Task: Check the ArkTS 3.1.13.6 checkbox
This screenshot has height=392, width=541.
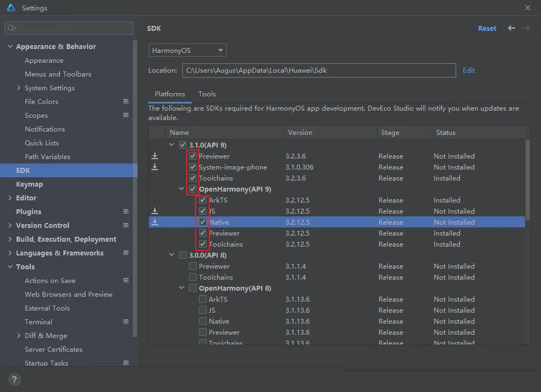Action: [203, 300]
